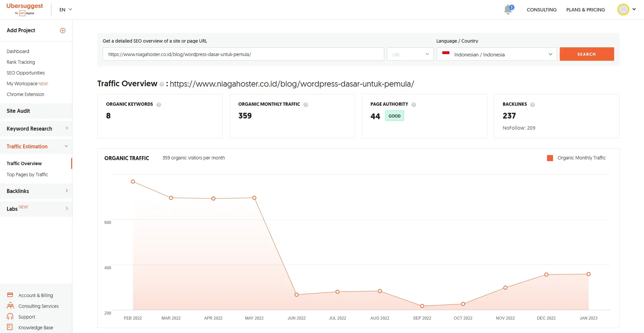Go to Site Audit
Viewport: 644px width, 333px height.
(18, 111)
